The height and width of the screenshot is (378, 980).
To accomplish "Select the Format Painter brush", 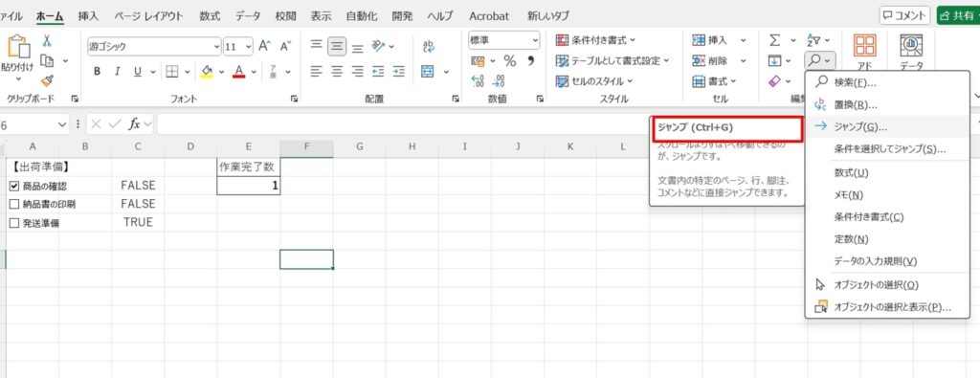I will 47,80.
